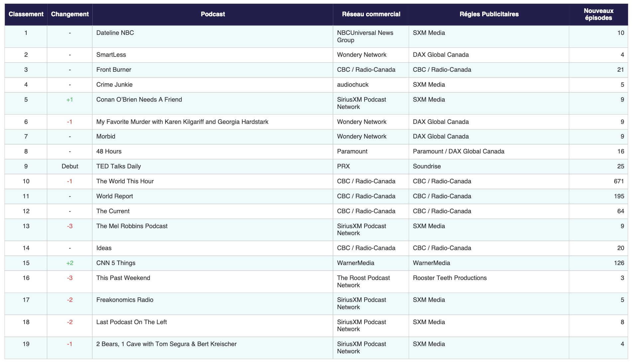632x364 pixels.
Task: Click the 671 episode count cell
Action: pyautogui.click(x=619, y=181)
